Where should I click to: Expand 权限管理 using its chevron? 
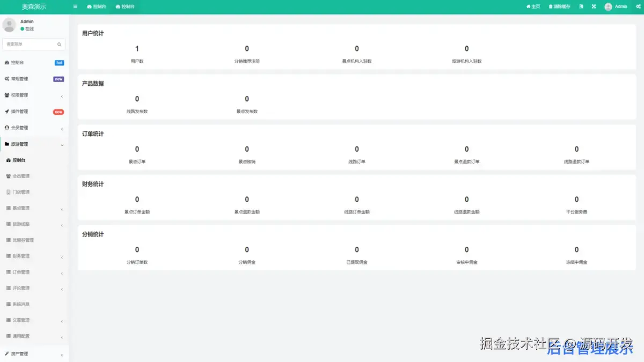[62, 96]
